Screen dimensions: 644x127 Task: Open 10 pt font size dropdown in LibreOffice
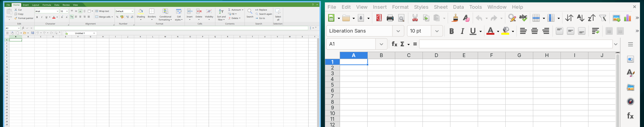(x=437, y=31)
